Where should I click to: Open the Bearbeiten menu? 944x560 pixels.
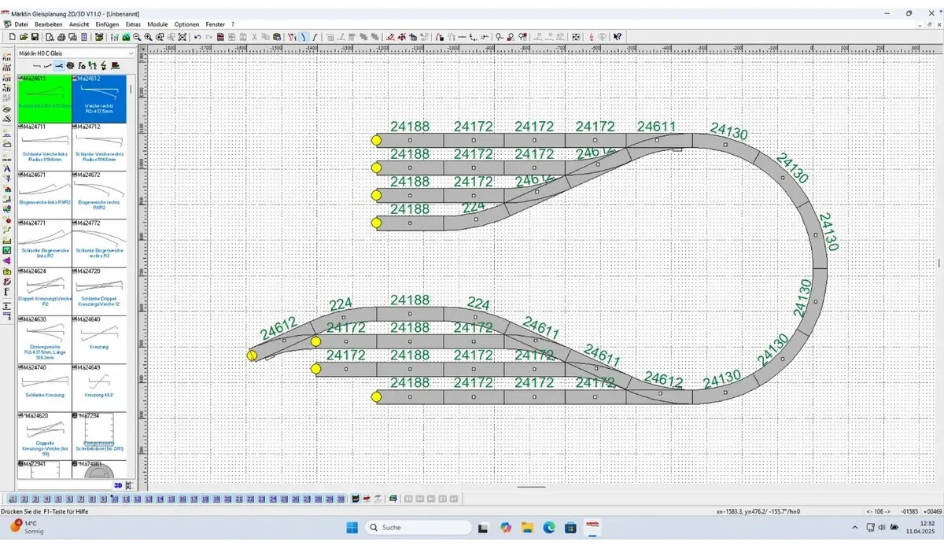pyautogui.click(x=48, y=24)
